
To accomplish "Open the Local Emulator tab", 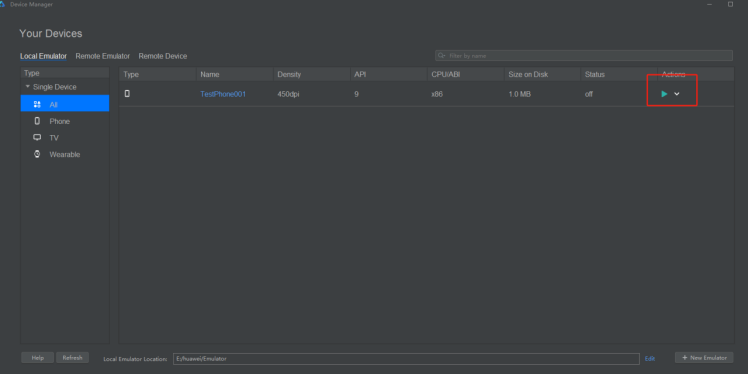I will tap(43, 56).
